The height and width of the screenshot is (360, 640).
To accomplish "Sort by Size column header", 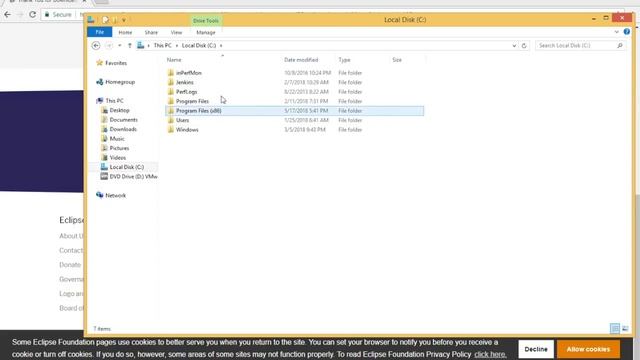I will point(397,60).
